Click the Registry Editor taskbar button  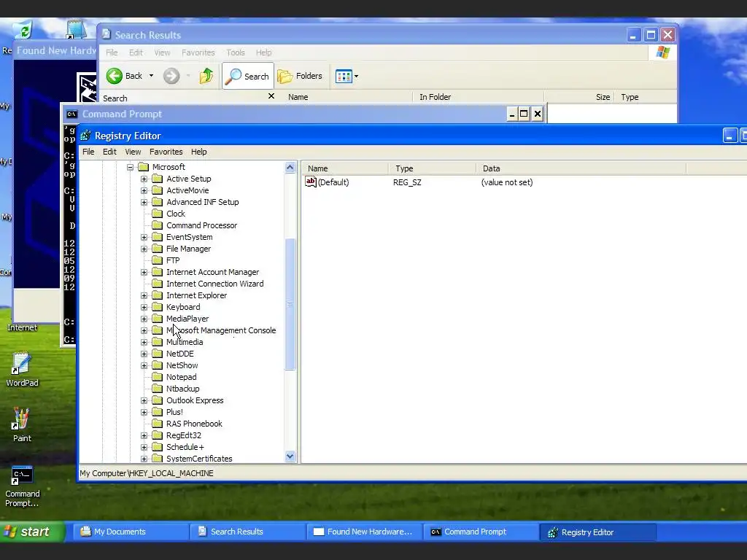[598, 532]
